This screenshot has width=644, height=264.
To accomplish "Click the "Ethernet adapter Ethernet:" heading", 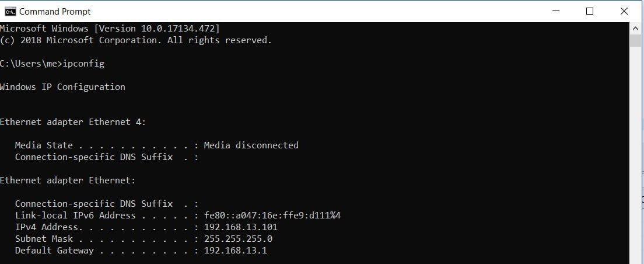I will 68,180.
